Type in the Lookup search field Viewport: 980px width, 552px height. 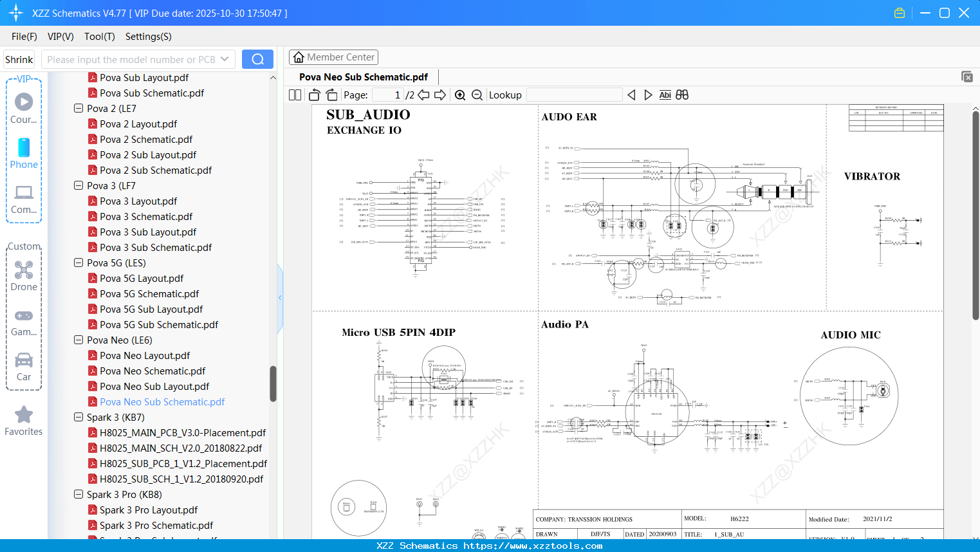(574, 95)
